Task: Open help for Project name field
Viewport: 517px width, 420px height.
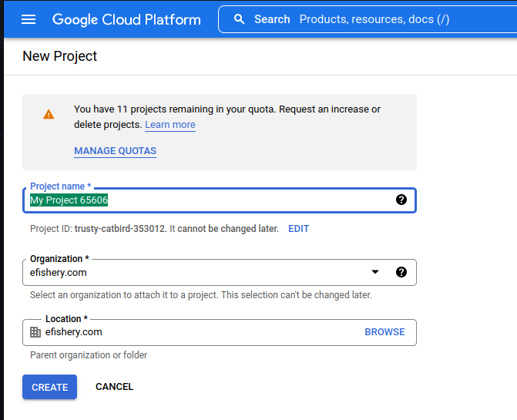Action: click(401, 200)
